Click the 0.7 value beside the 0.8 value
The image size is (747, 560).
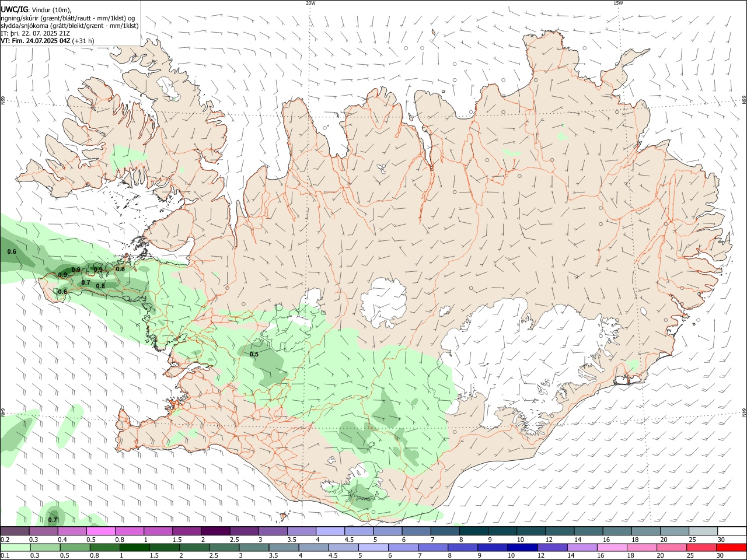click(x=86, y=282)
